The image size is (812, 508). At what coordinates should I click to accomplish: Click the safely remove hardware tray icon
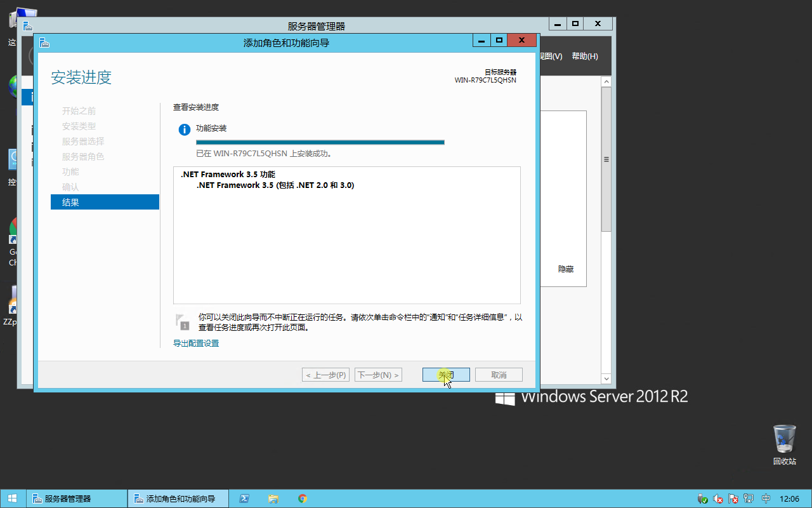[702, 498]
